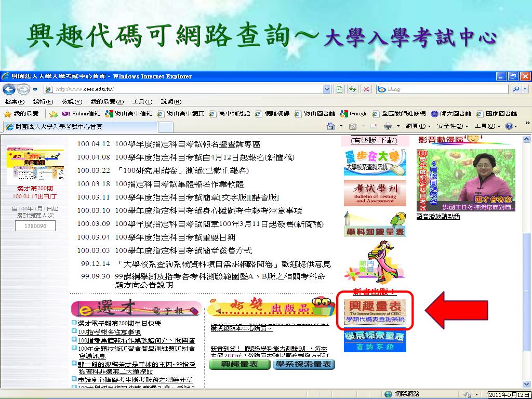Viewport: 532px width, 399px height.
Task: Open 選才電子報第200期生日快樂 link
Action: [119, 323]
